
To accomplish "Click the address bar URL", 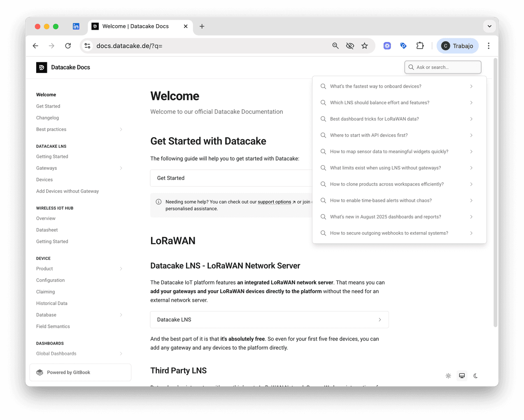I will [x=129, y=46].
